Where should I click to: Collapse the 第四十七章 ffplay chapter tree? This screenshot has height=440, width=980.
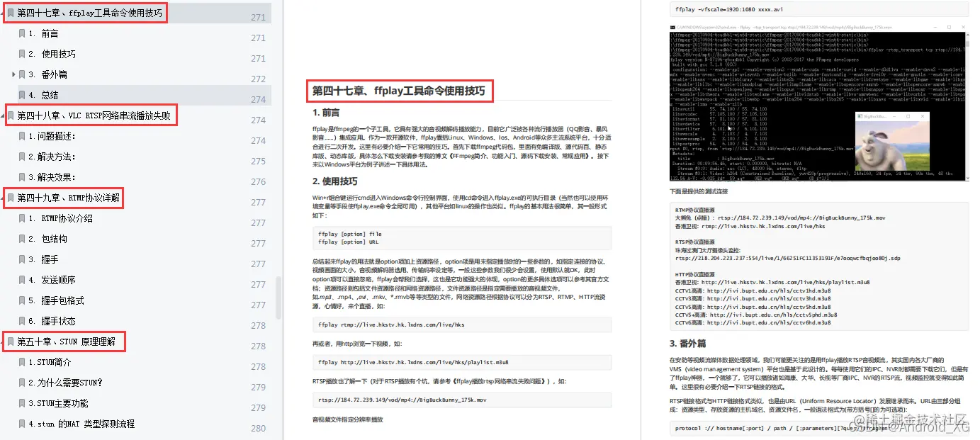click(x=4, y=12)
